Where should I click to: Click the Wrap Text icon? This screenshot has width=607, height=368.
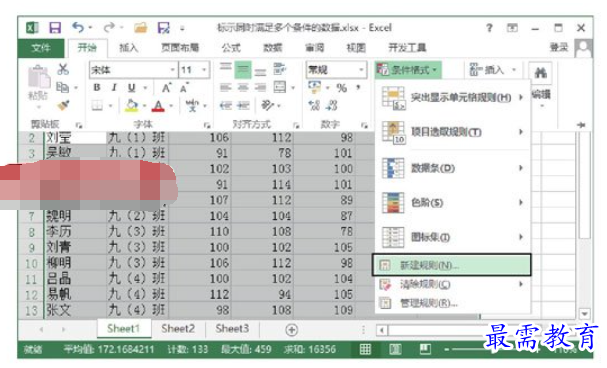(279, 69)
